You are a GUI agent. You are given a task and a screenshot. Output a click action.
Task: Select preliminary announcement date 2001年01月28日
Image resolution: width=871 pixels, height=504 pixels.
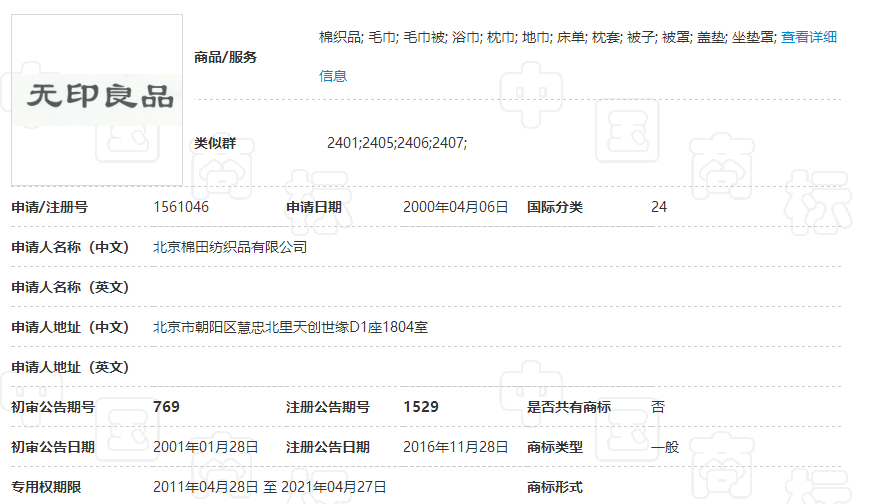[x=206, y=447]
